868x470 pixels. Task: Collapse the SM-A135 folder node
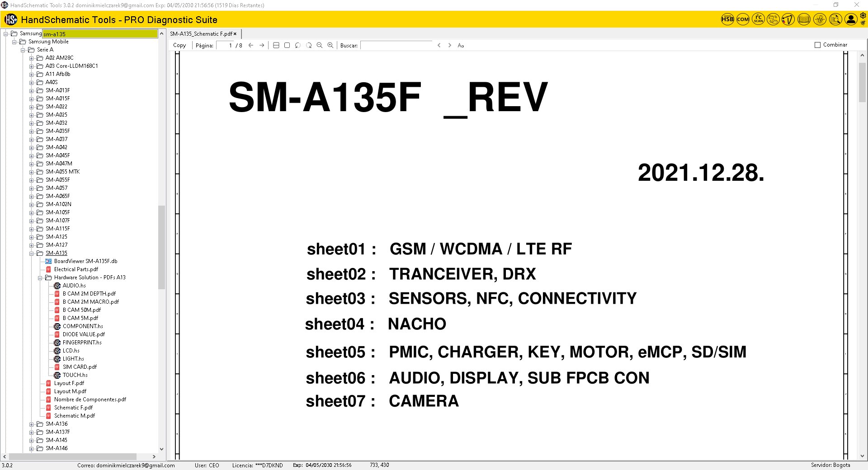pyautogui.click(x=32, y=254)
